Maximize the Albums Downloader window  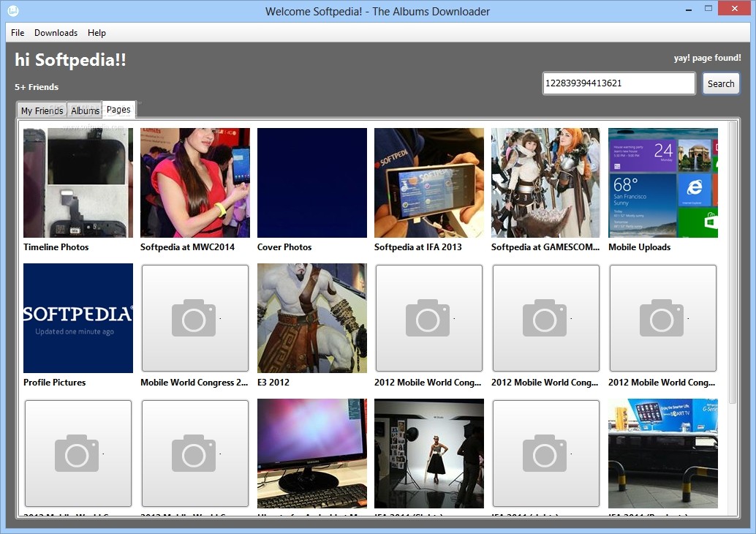[x=708, y=9]
